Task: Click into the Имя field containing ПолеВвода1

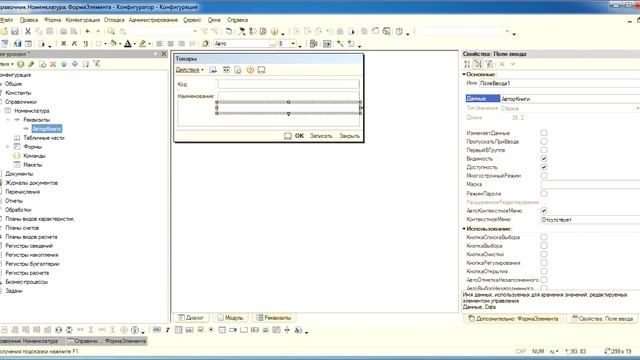Action: [560, 83]
